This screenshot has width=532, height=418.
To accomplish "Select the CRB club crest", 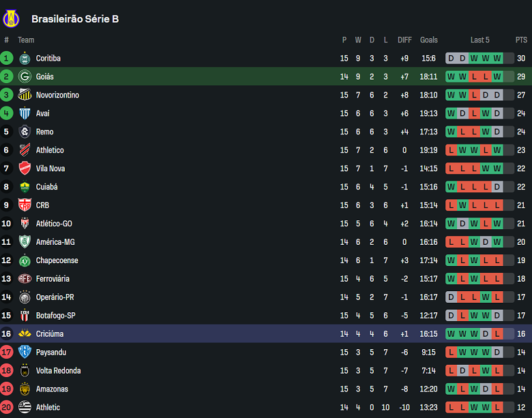I will click(x=25, y=205).
